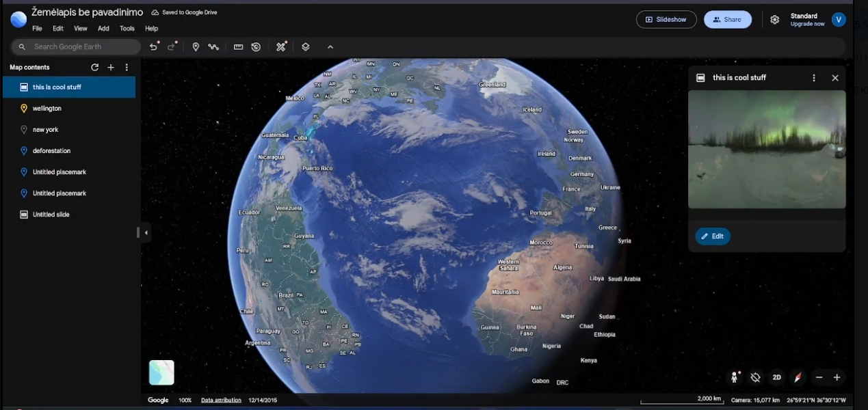Image resolution: width=868 pixels, height=410 pixels.
Task: Click the project title Žemėlapis be pavadinimo
Action: click(88, 12)
